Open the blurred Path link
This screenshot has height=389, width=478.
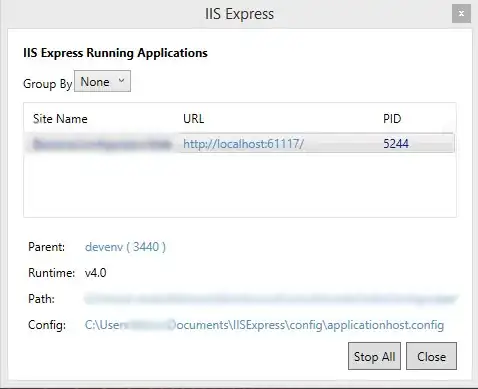tap(271, 299)
